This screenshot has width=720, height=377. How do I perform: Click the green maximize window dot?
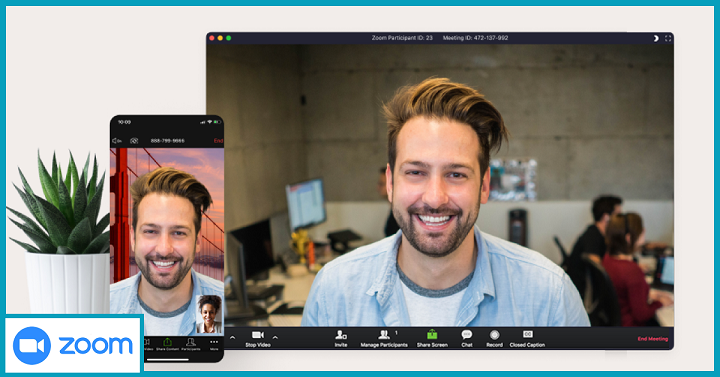[229, 38]
